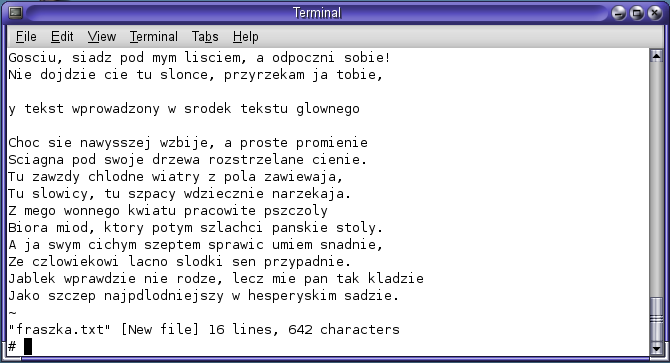Minimize the Terminal window
Image resolution: width=670 pixels, height=363 pixels.
pos(619,13)
